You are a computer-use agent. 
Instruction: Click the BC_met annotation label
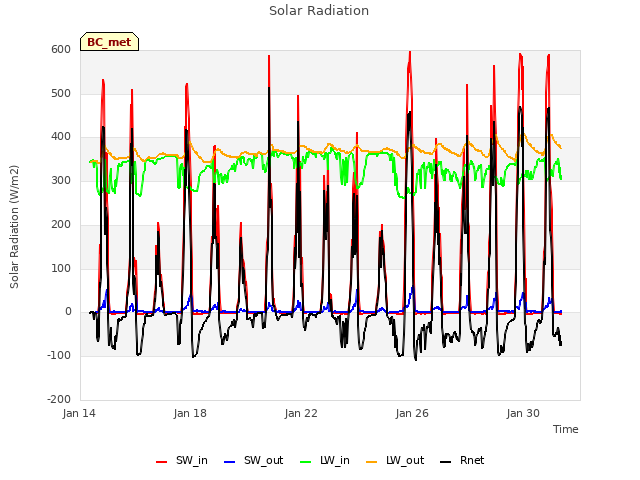click(x=109, y=42)
